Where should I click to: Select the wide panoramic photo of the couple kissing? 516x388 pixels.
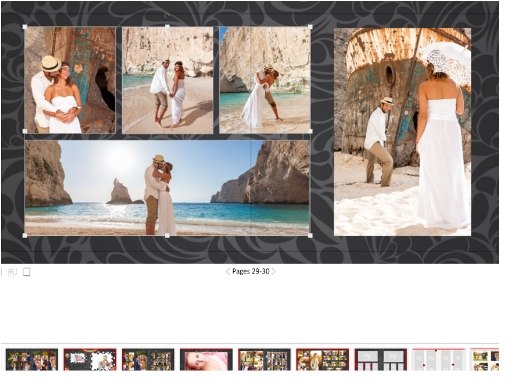(167, 188)
